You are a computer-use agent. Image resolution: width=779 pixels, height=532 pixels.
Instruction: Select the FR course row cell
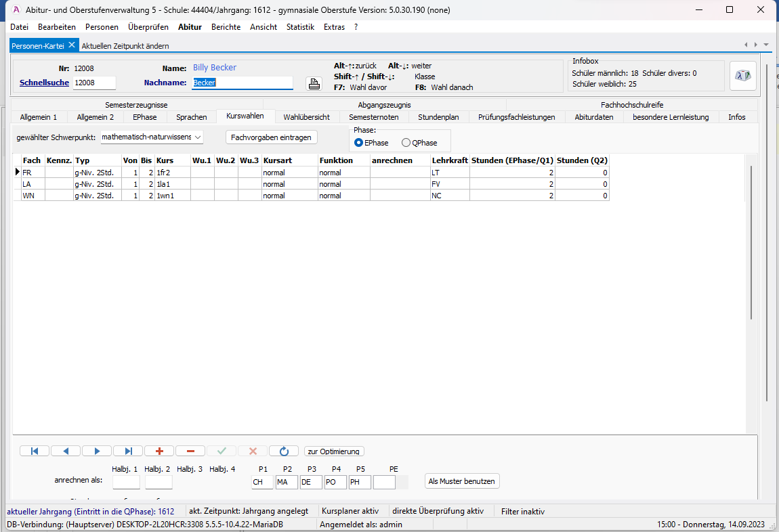(33, 173)
